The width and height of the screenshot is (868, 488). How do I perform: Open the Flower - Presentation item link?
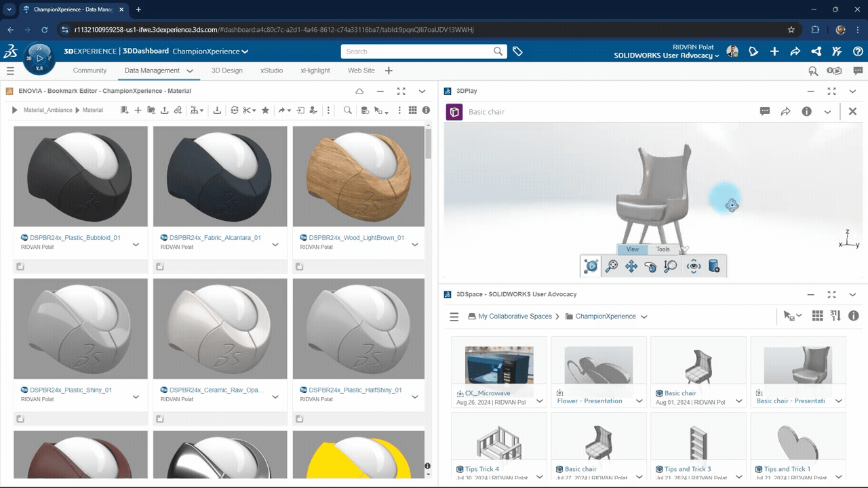(589, 401)
